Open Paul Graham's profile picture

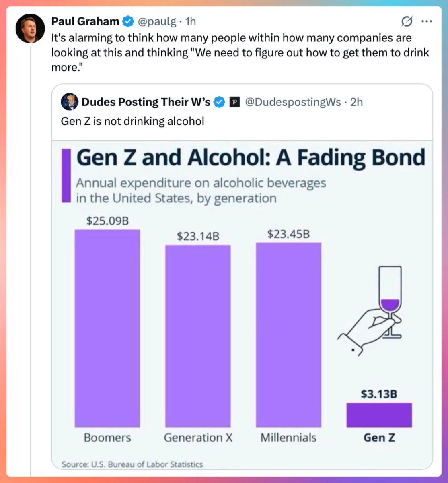click(x=30, y=29)
